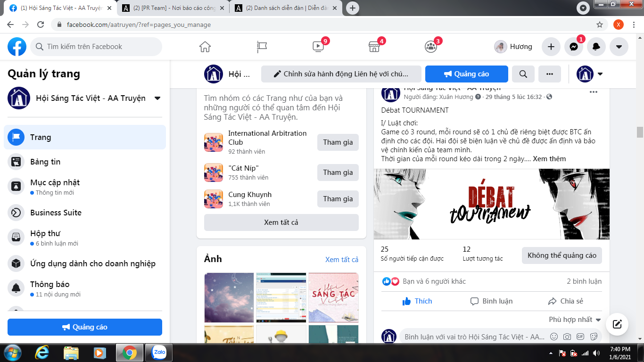Go to Facebook Home icon
Image resolution: width=644 pixels, height=362 pixels.
(x=205, y=47)
